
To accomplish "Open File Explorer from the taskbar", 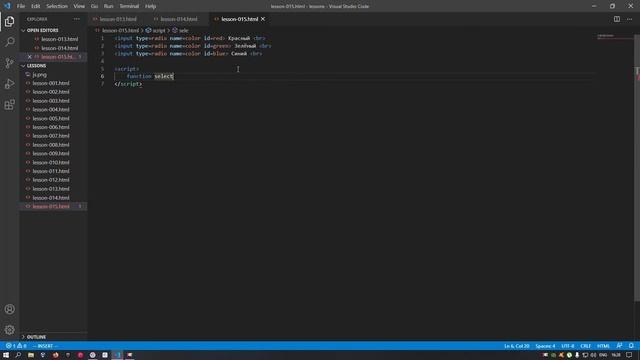I will coord(31,355).
